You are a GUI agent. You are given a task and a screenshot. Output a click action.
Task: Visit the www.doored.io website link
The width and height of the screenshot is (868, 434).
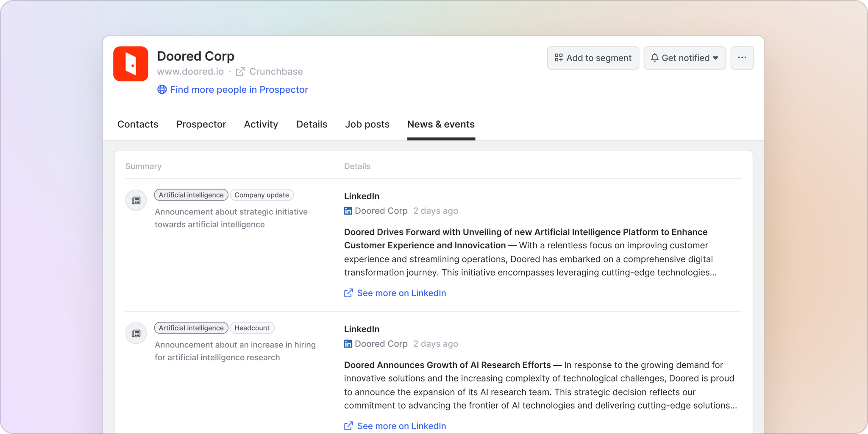(190, 72)
